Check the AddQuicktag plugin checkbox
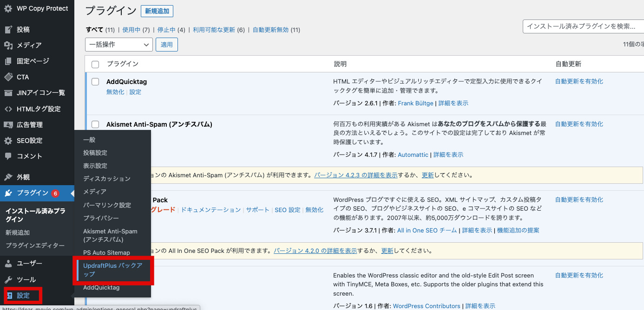Screen dimensions: 644x310 click(x=95, y=82)
